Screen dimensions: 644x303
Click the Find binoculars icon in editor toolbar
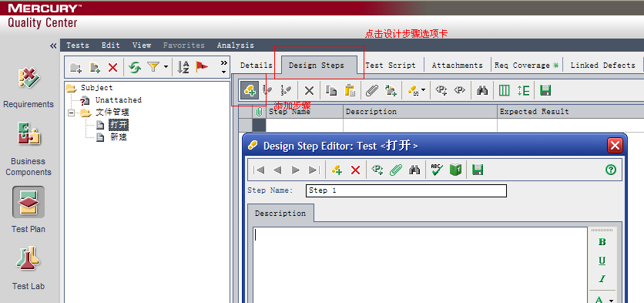coord(414,170)
